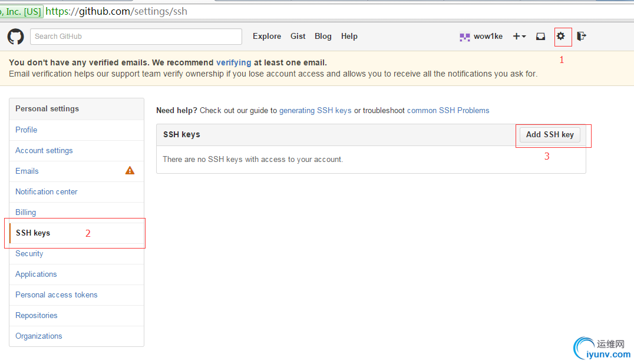
Task: Select Security in sidebar
Action: (x=77, y=253)
